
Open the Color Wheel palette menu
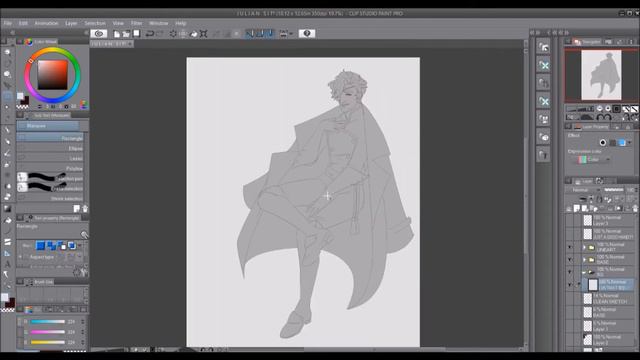[19, 42]
